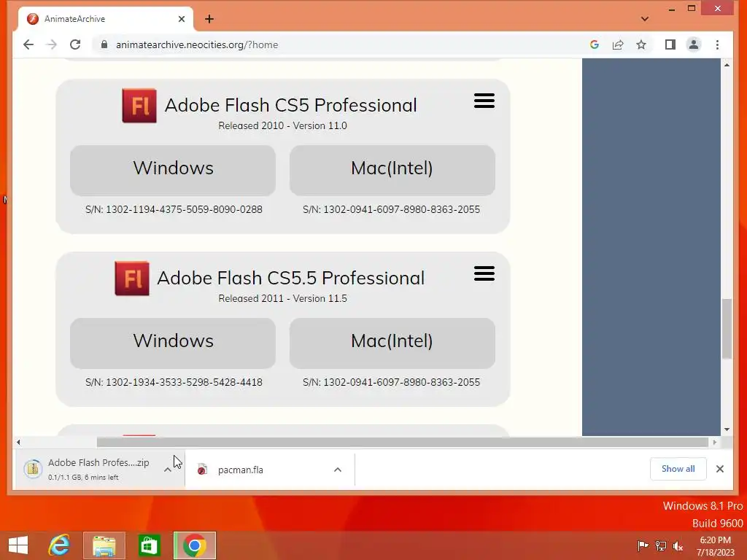
Task: Open hamburger menu for Flash CS5
Action: point(484,101)
